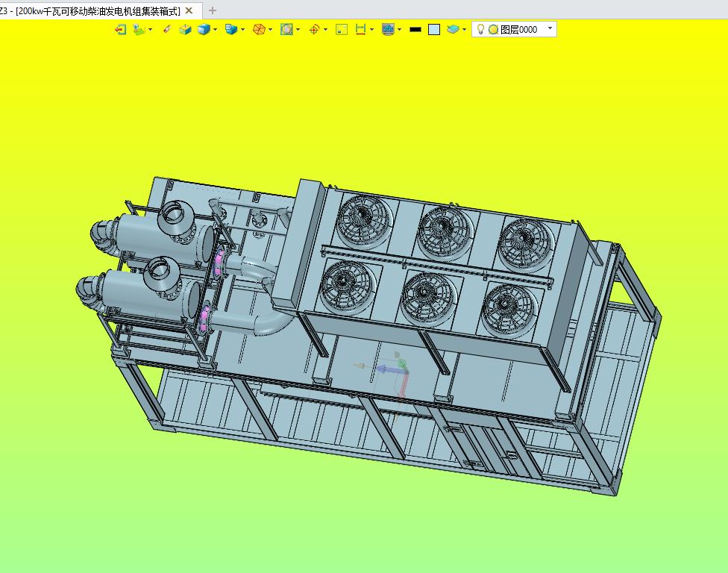This screenshot has width=728, height=573.
Task: Expand the blue part view dropdown arrow
Action: 242,30
